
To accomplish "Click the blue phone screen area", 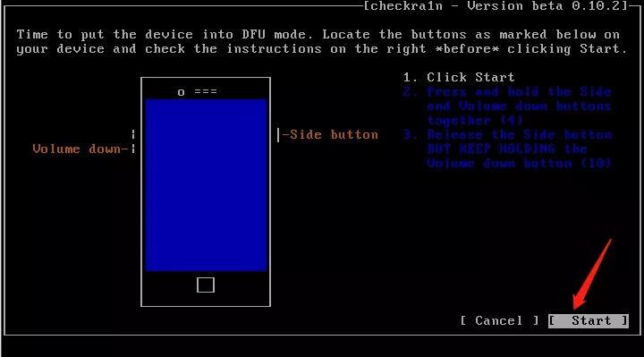I will pyautogui.click(x=207, y=185).
